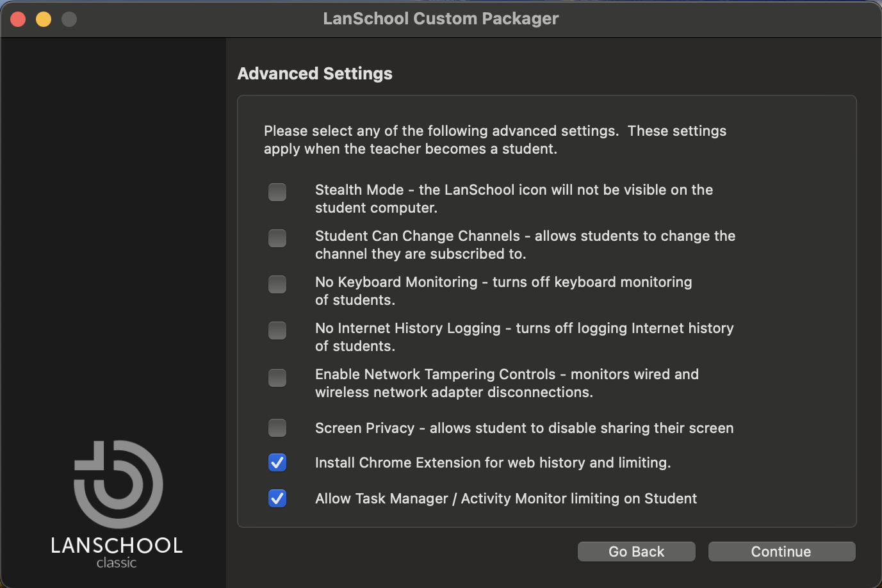882x588 pixels.
Task: Click the LanSchool classic logo
Action: 117,505
